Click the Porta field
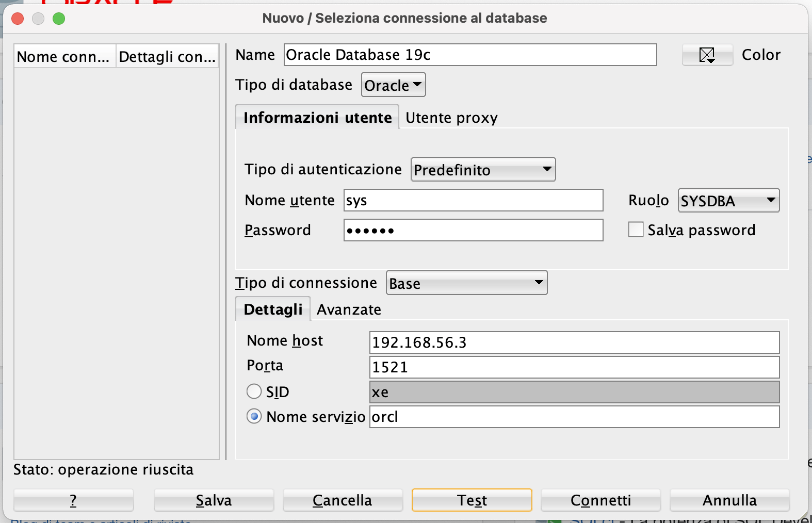Screen dimensions: 812x523 pyautogui.click(x=574, y=367)
